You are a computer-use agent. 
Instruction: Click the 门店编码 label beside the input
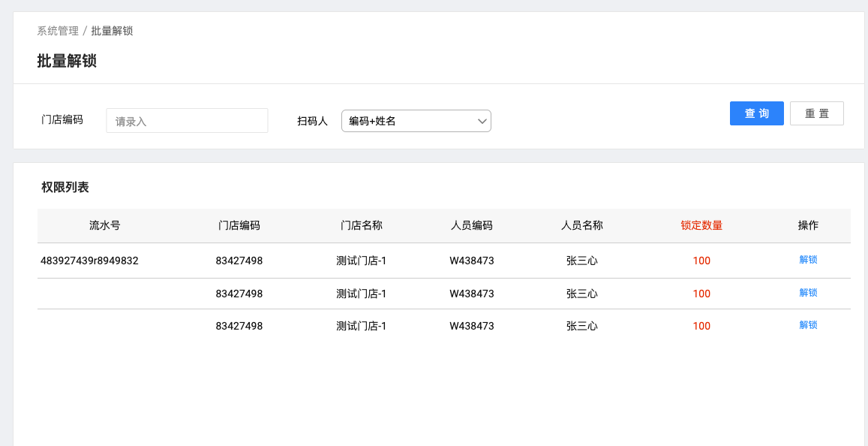pyautogui.click(x=62, y=119)
